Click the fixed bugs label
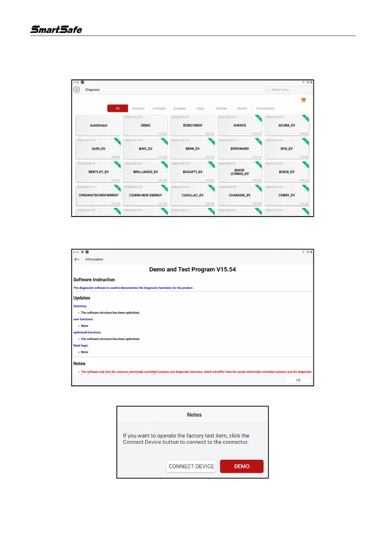This screenshot has width=392, height=555. tap(81, 345)
